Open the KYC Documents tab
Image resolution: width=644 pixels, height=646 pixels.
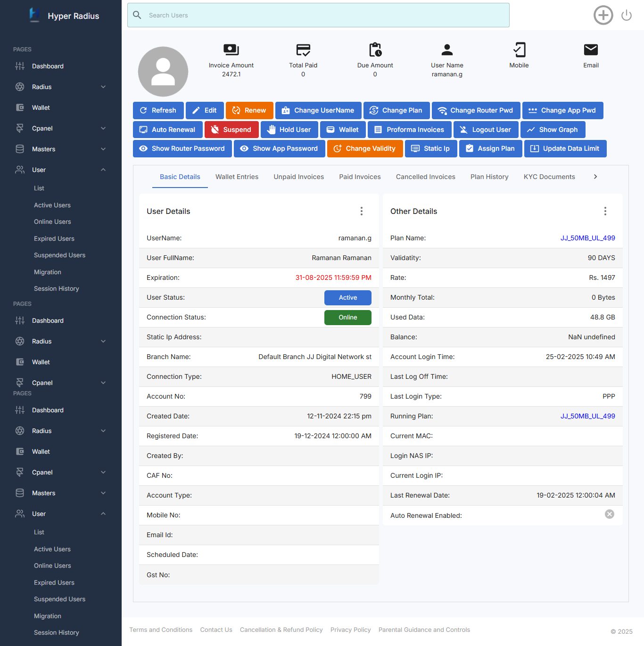pyautogui.click(x=549, y=177)
